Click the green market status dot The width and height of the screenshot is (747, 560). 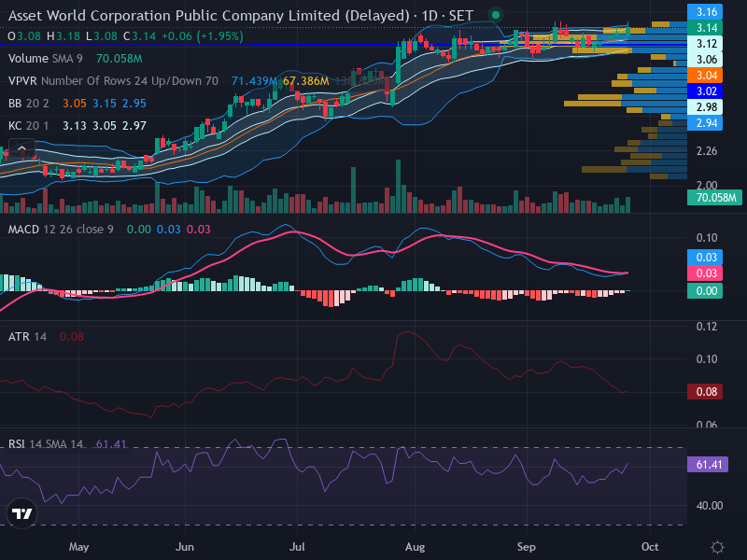496,15
